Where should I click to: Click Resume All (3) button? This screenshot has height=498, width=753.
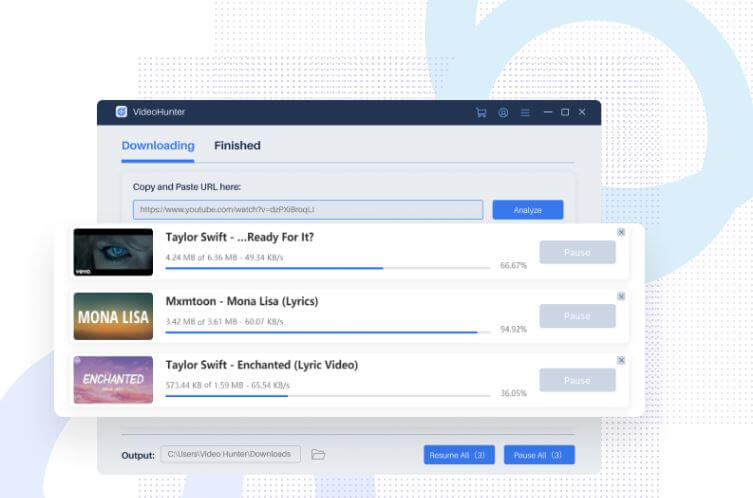(x=459, y=455)
